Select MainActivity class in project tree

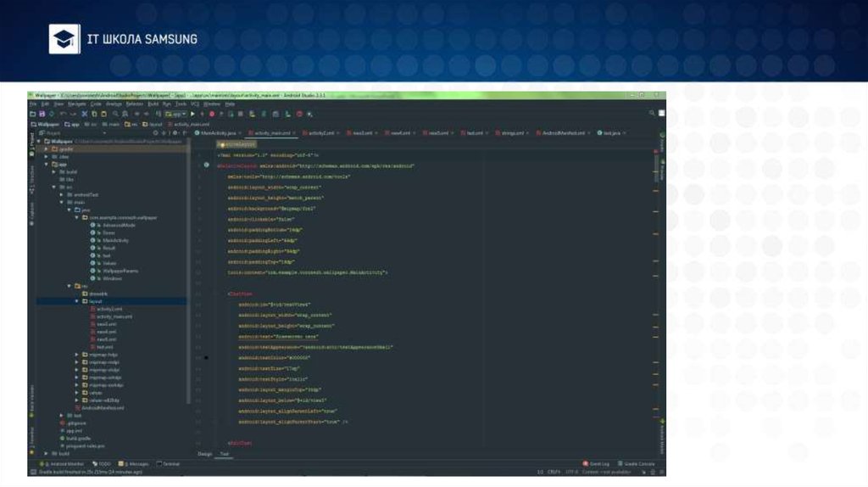(x=115, y=240)
